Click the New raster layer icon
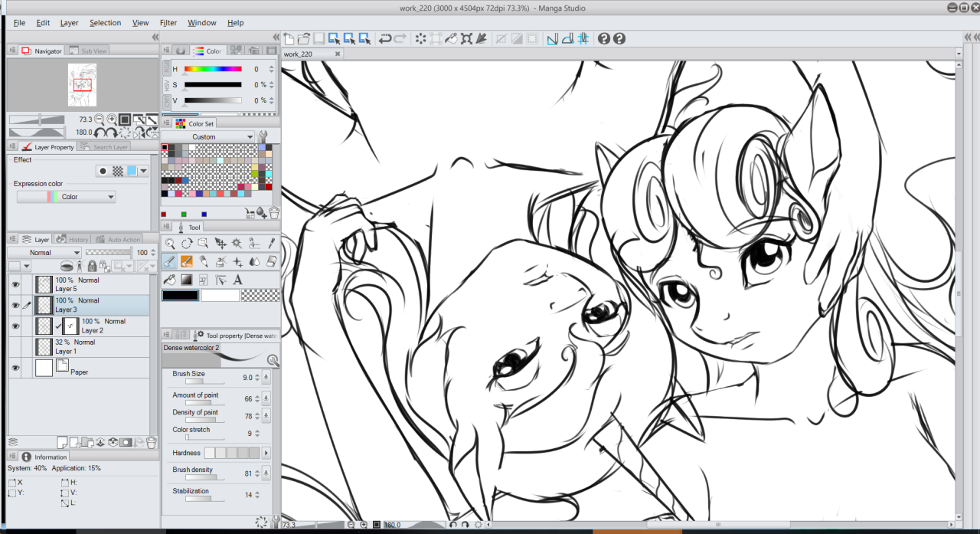The image size is (980, 534). click(x=63, y=442)
